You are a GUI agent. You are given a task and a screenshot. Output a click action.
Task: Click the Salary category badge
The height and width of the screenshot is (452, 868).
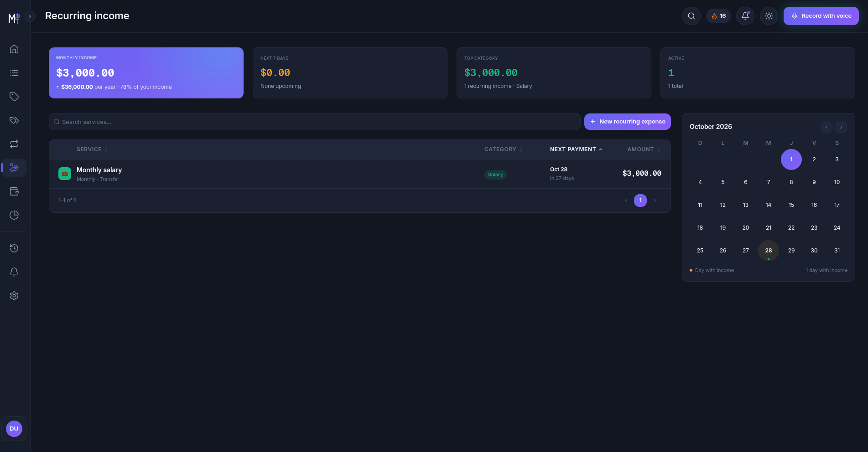point(495,175)
